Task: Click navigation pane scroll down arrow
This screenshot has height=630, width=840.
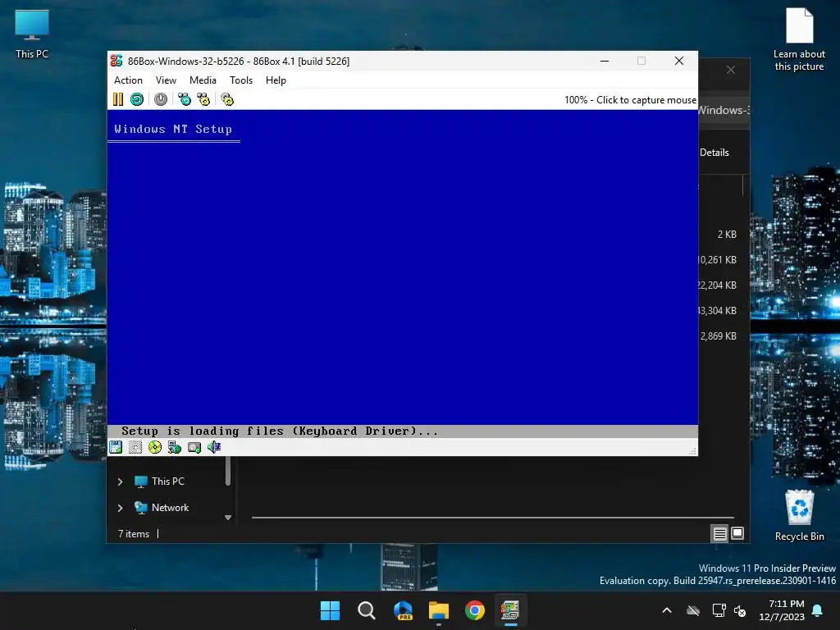Action: tap(228, 518)
